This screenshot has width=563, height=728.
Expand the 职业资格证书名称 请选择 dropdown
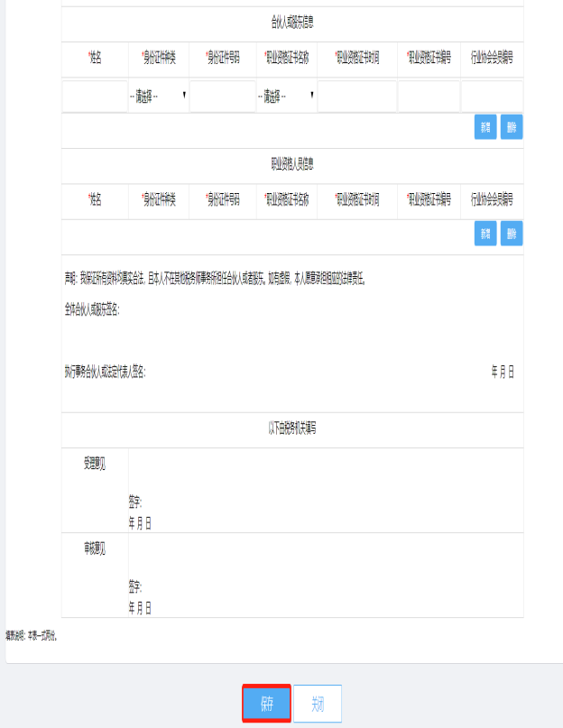tap(287, 97)
